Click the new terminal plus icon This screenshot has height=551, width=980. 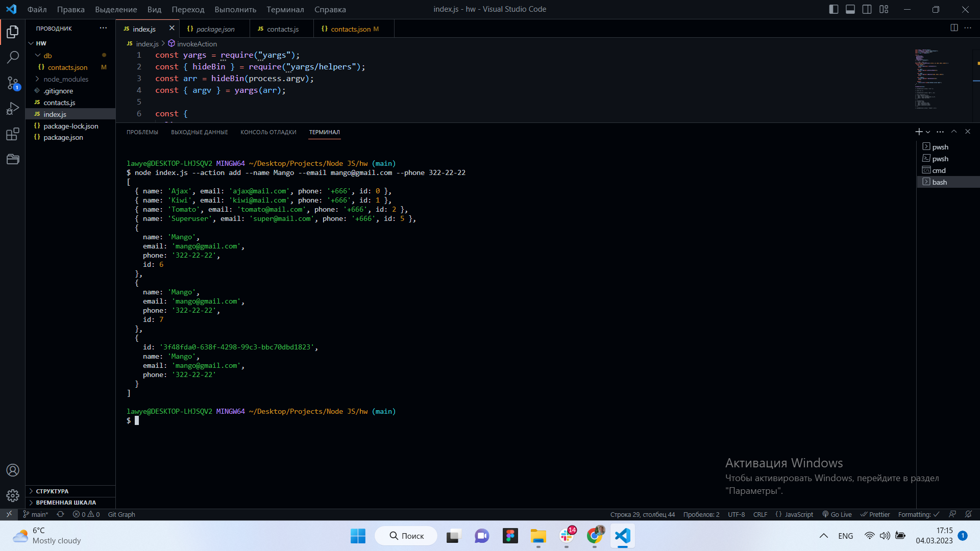[919, 132]
